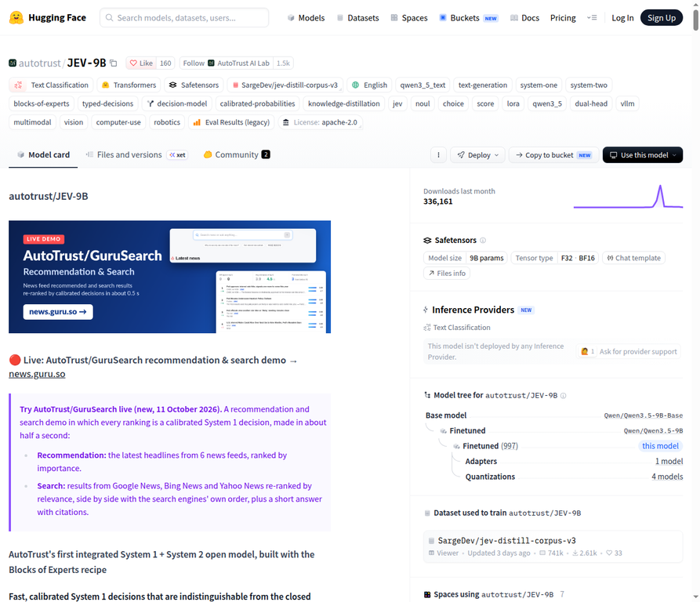Open the Adapters 1 model row

point(574,462)
